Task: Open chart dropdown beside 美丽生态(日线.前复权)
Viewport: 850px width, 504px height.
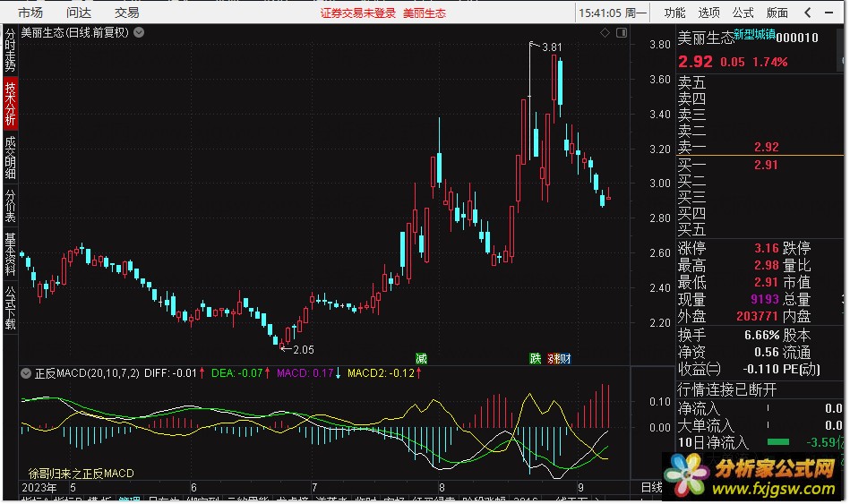Action: [x=139, y=32]
